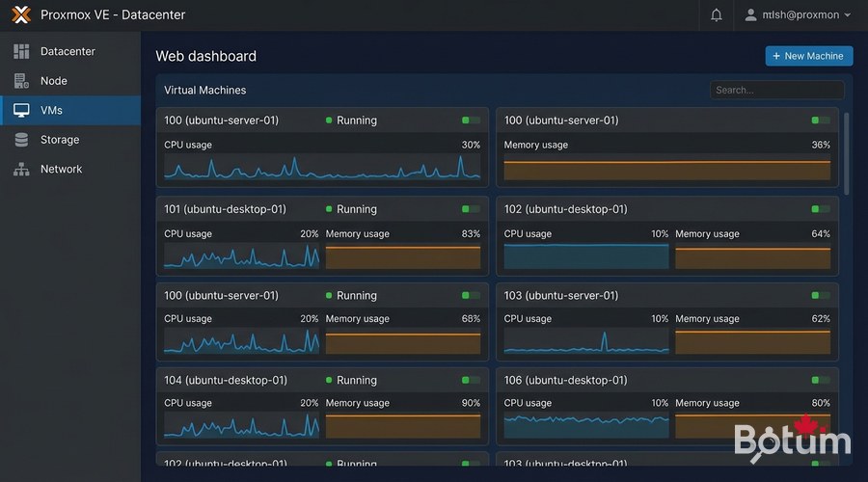Screen dimensions: 868x482
Task: Click 'Running' status on VM 104 card
Action: (x=357, y=380)
